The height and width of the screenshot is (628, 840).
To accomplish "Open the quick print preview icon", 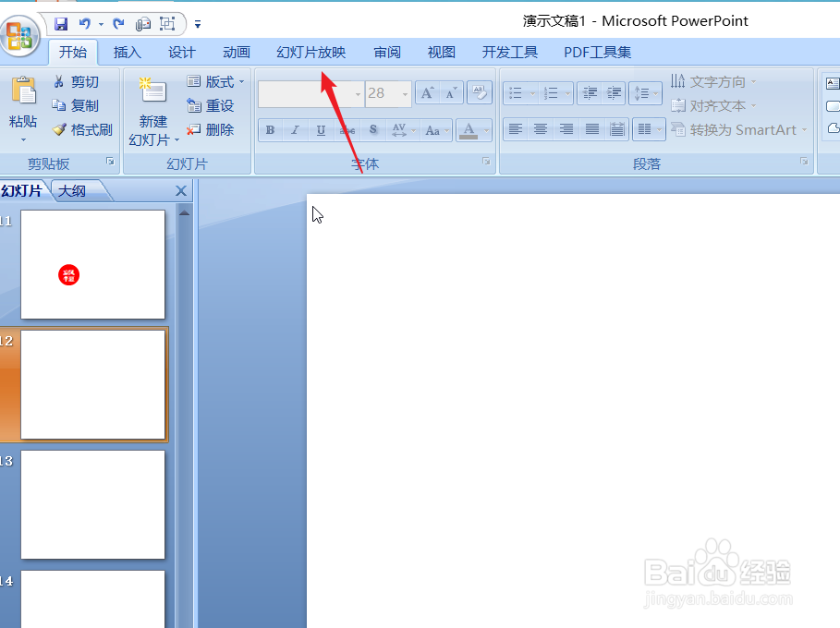I will pyautogui.click(x=142, y=24).
